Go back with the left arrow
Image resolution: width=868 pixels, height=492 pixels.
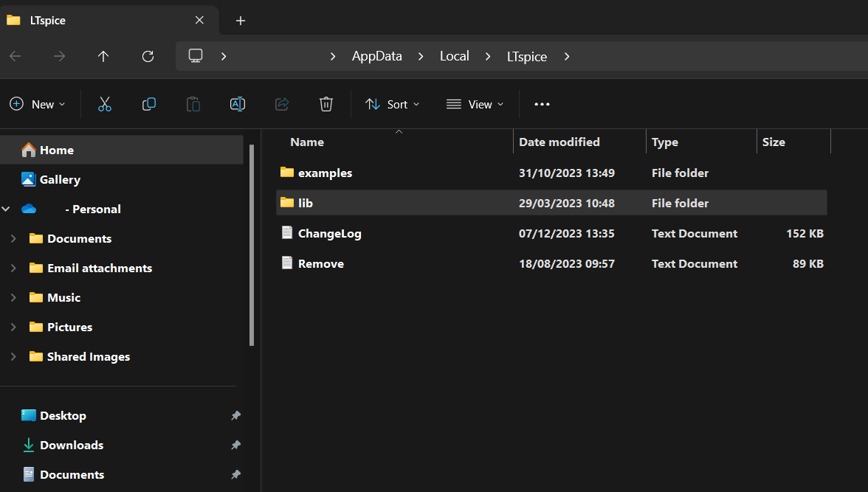tap(15, 56)
